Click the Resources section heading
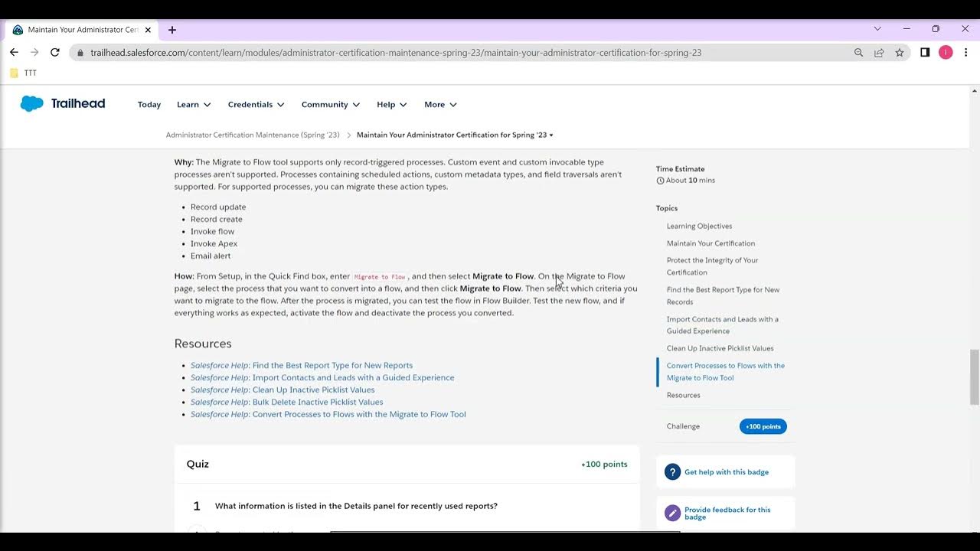Viewport: 980px width, 551px height. (203, 344)
